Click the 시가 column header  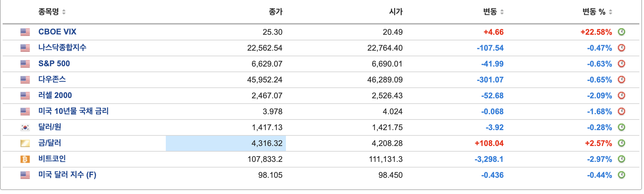click(x=395, y=12)
